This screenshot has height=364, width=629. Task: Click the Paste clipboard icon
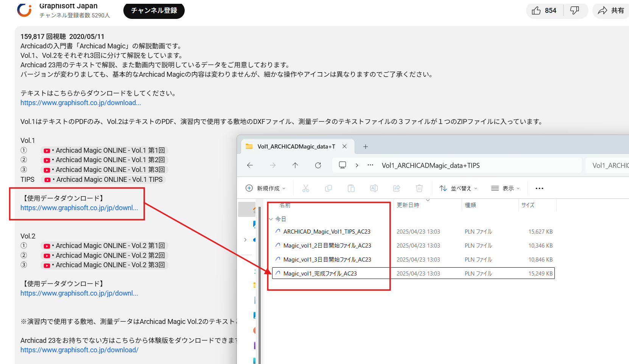click(x=351, y=188)
